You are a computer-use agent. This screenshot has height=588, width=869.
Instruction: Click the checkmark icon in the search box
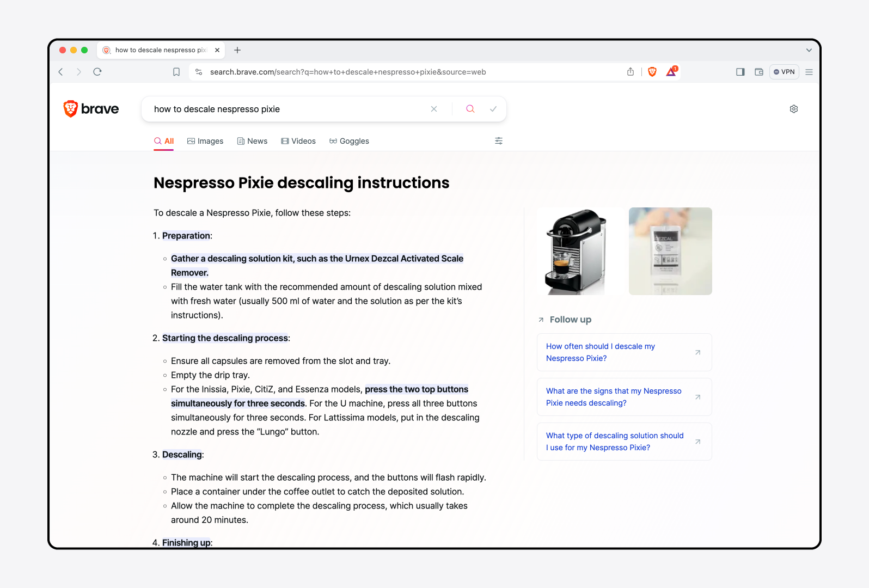coord(493,109)
